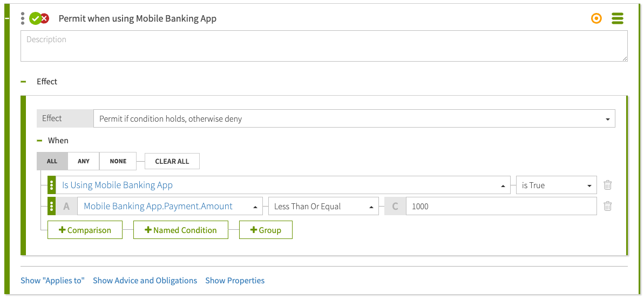Delete the Payment.Amount comparison row

pos(607,206)
